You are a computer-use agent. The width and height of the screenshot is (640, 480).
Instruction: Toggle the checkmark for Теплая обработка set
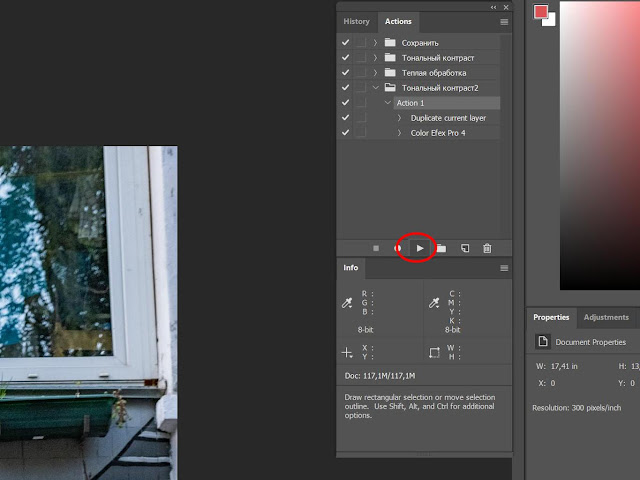point(345,73)
